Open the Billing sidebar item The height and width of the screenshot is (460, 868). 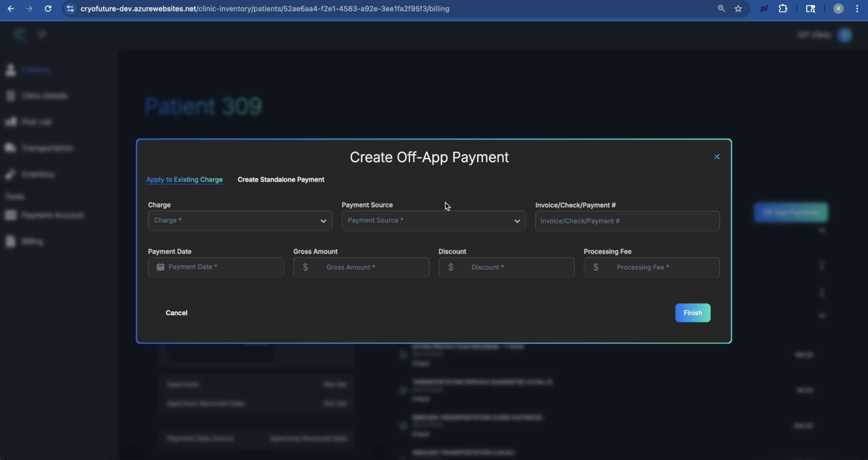[x=11, y=241]
